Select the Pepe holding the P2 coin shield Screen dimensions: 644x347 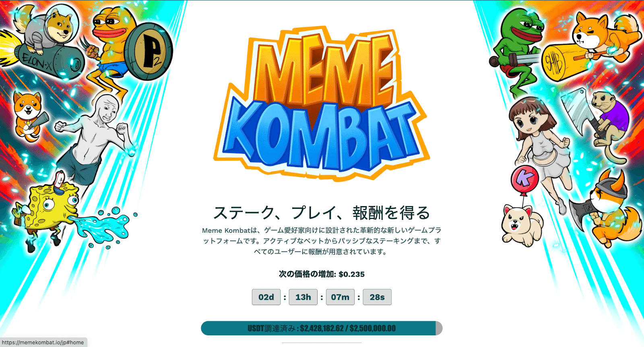tap(130, 46)
